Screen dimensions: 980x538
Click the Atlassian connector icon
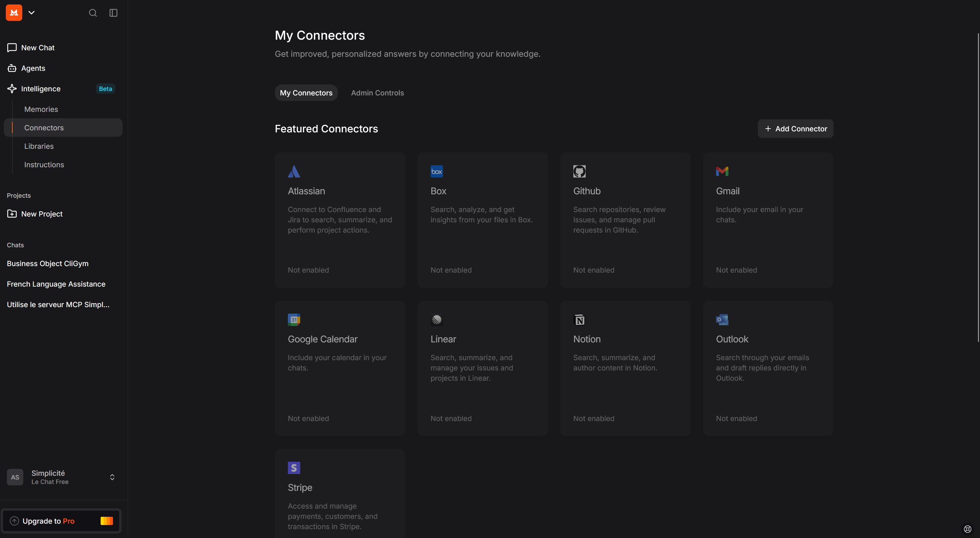(294, 171)
